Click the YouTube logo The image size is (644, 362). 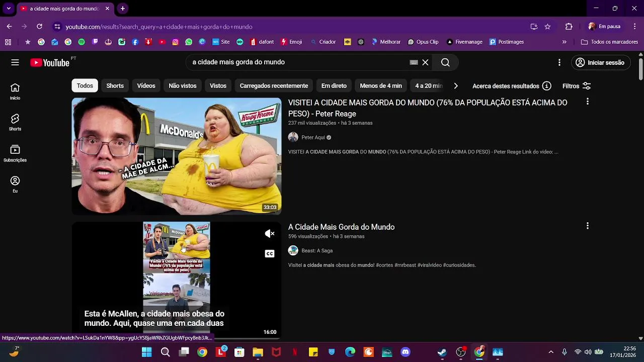(50, 62)
